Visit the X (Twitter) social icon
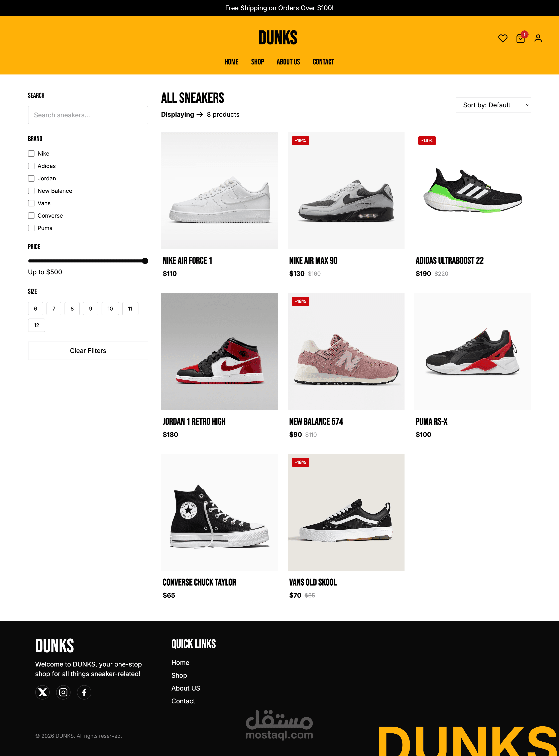559x756 pixels. (42, 693)
